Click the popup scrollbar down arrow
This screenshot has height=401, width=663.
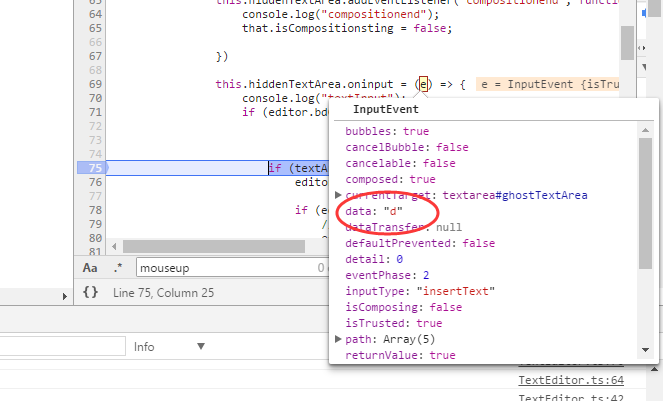[x=645, y=350]
